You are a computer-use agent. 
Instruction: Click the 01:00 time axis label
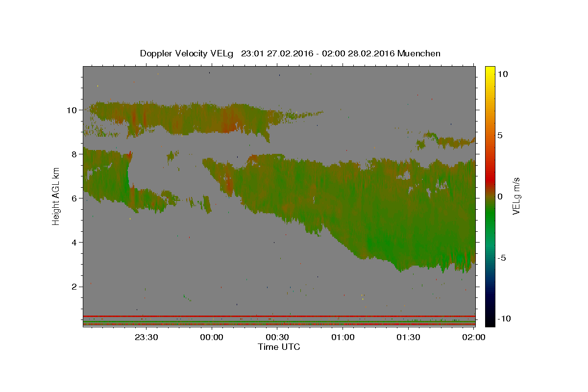pyautogui.click(x=343, y=337)
